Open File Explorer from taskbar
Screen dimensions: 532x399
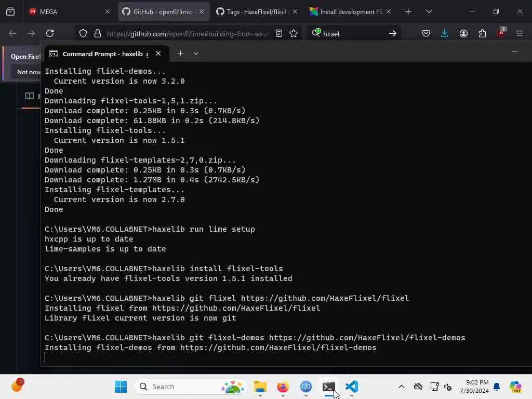(260, 387)
